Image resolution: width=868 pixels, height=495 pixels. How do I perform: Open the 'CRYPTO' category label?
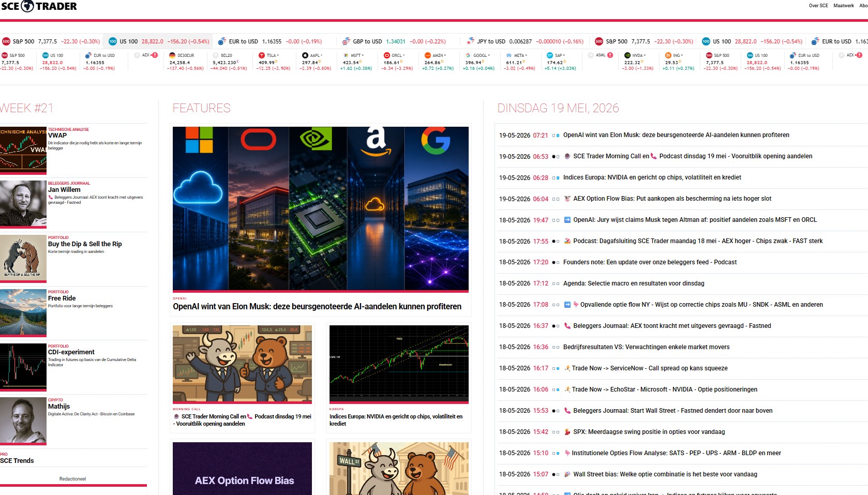coord(55,400)
